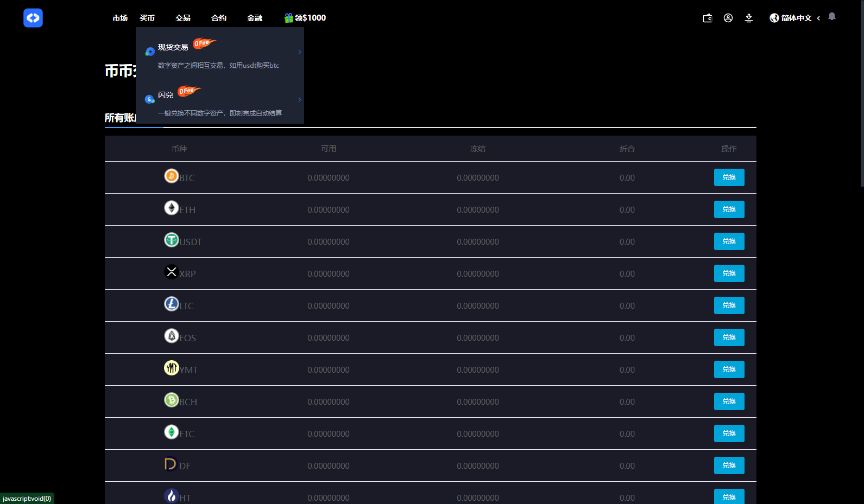Open the 合约 menu item

[x=219, y=18]
